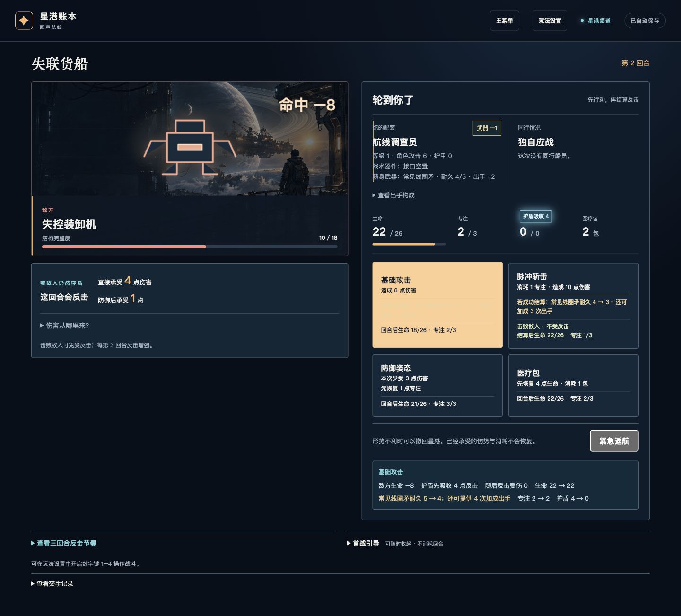Click the 10 / 18 integrity value
This screenshot has width=681, height=616.
click(x=328, y=238)
